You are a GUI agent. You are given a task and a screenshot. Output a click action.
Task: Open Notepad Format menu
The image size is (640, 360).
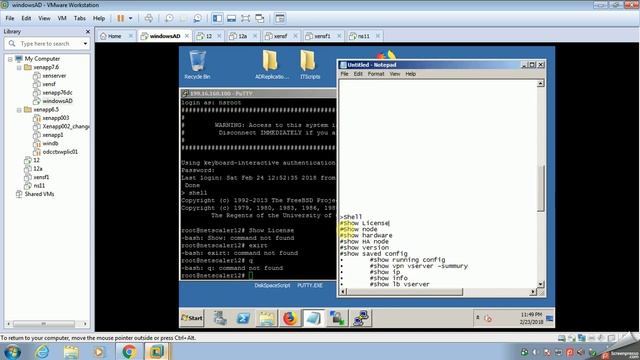click(376, 74)
